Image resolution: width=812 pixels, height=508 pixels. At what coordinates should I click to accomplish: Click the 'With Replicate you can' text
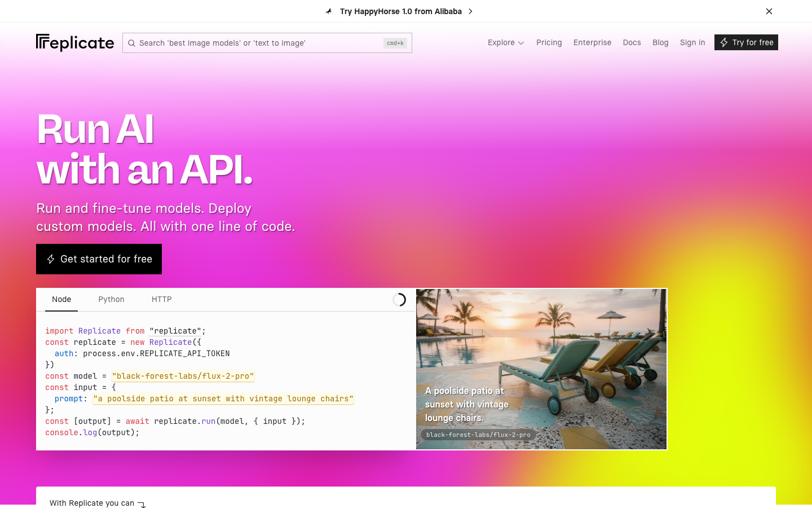click(92, 503)
